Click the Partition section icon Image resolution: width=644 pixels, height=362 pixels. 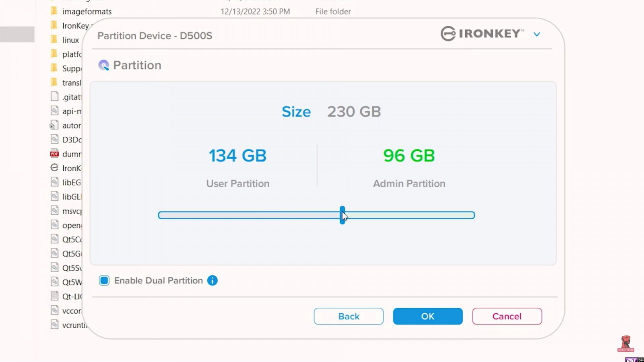104,65
